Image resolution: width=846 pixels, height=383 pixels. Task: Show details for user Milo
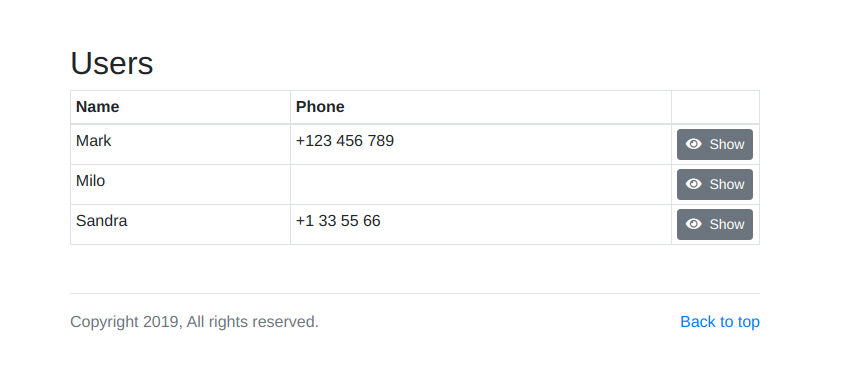[x=715, y=184]
